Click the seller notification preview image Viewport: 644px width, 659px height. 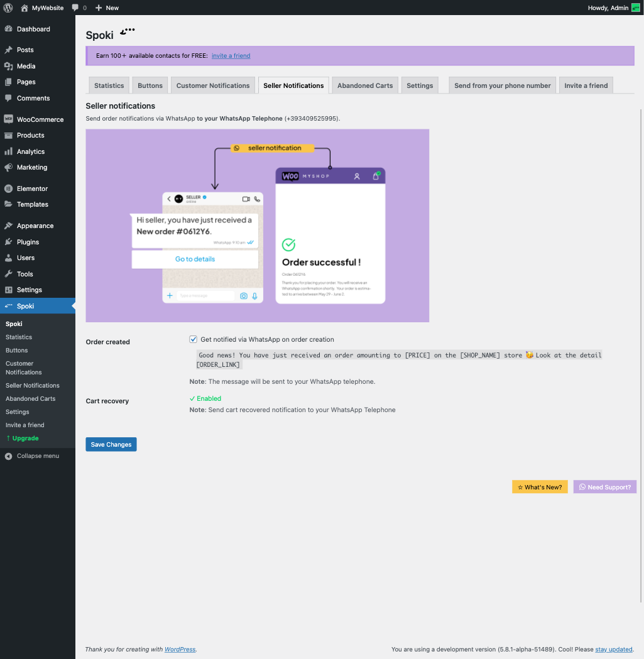click(x=257, y=226)
